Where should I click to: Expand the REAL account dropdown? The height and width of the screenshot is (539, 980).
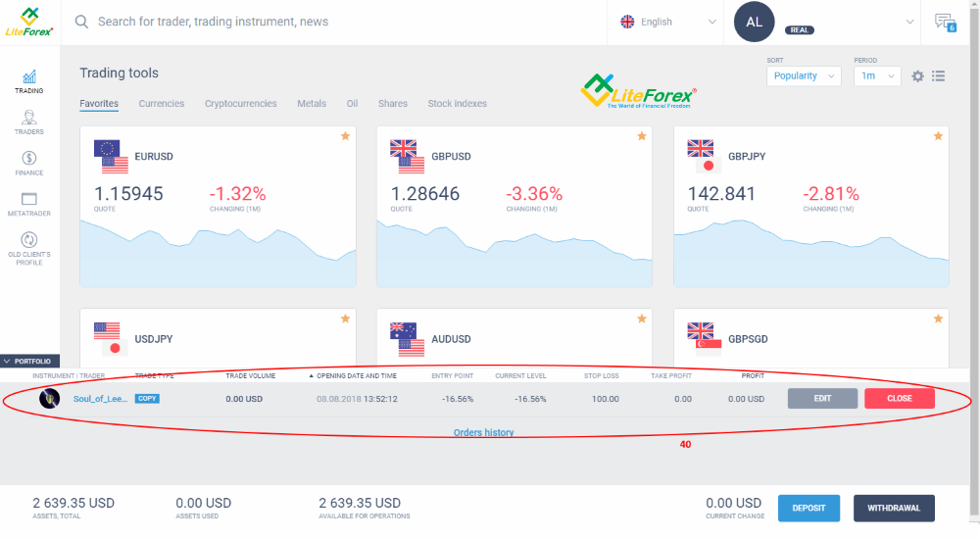click(909, 22)
